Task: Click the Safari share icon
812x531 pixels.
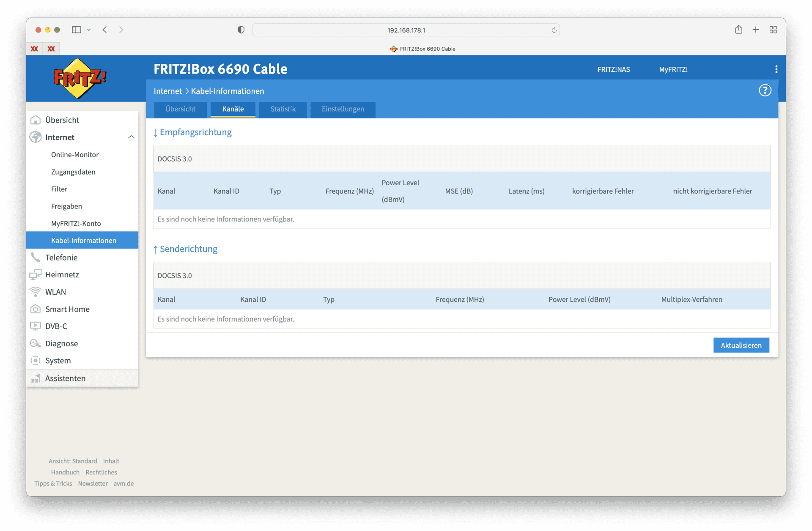Action: click(x=738, y=30)
